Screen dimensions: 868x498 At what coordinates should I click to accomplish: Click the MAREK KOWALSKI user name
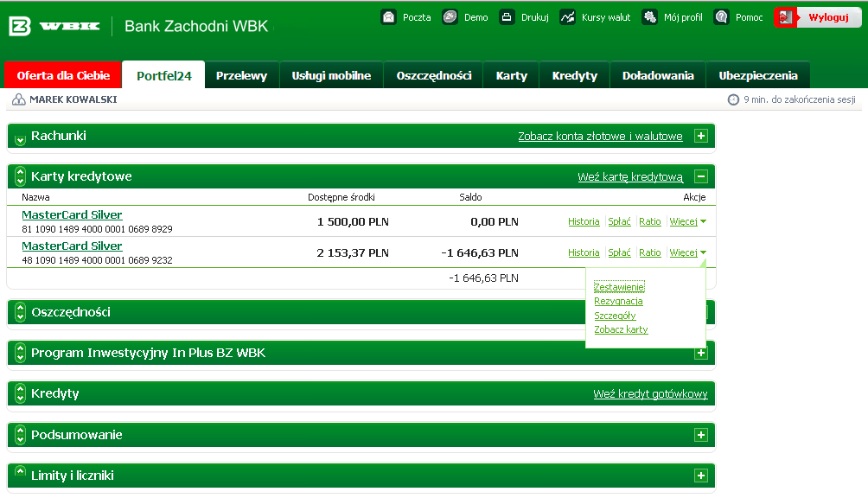pos(73,99)
